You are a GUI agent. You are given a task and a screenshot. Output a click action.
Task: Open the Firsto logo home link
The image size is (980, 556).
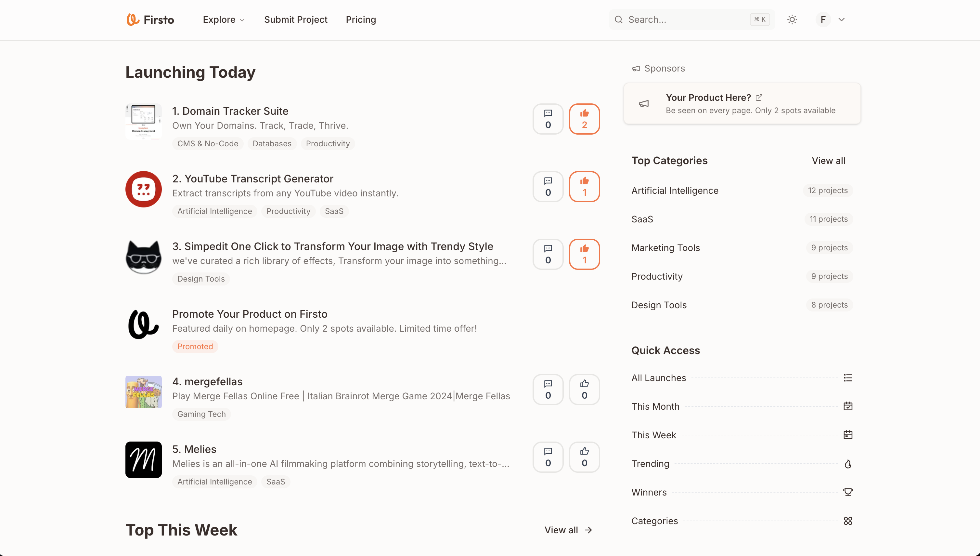pyautogui.click(x=150, y=20)
